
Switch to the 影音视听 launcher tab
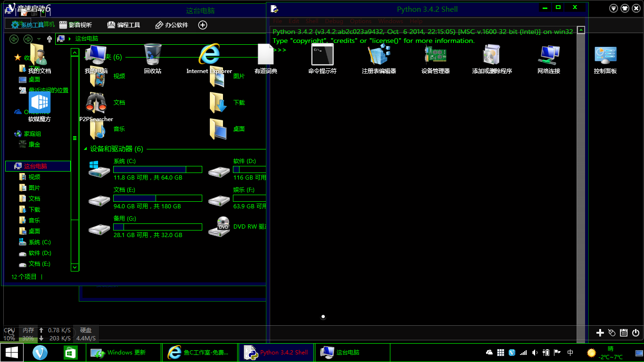[74, 25]
